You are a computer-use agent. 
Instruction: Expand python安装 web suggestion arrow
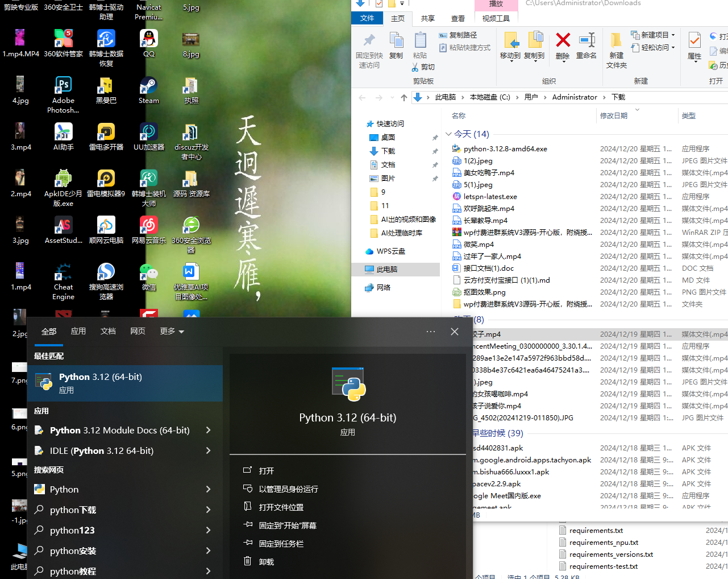coord(208,551)
